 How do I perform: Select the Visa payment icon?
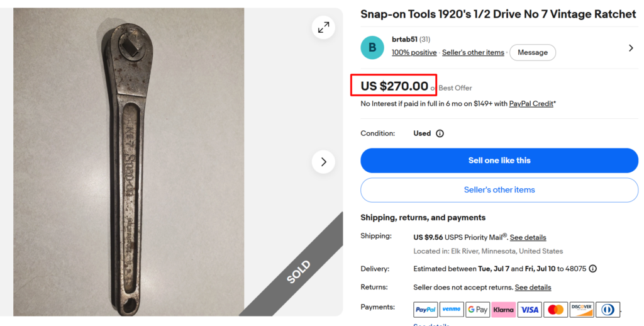tap(530, 310)
